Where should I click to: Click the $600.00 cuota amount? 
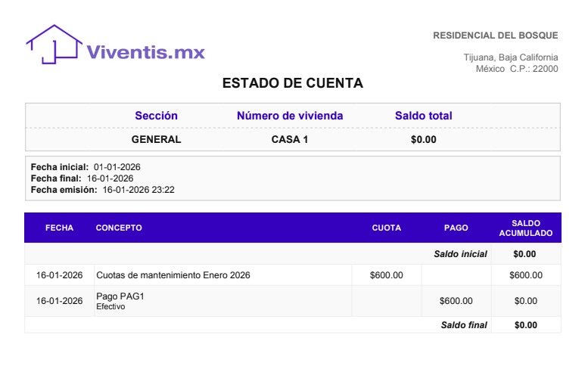386,275
